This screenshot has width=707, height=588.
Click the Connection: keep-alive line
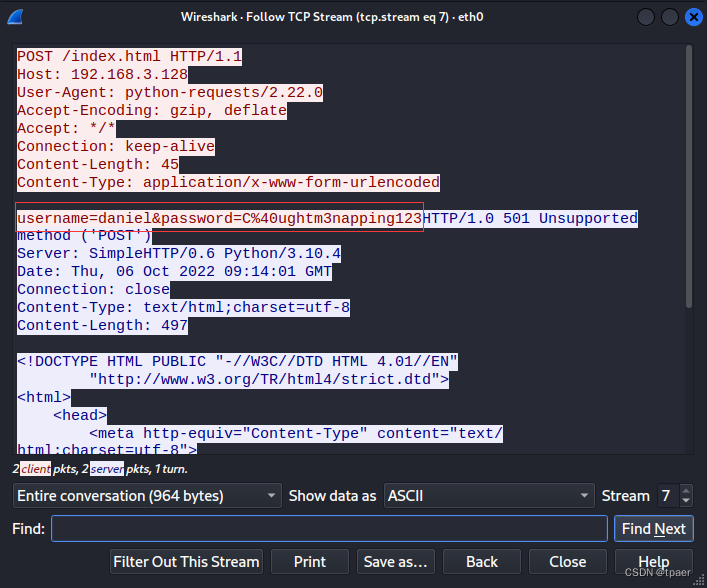(x=116, y=147)
